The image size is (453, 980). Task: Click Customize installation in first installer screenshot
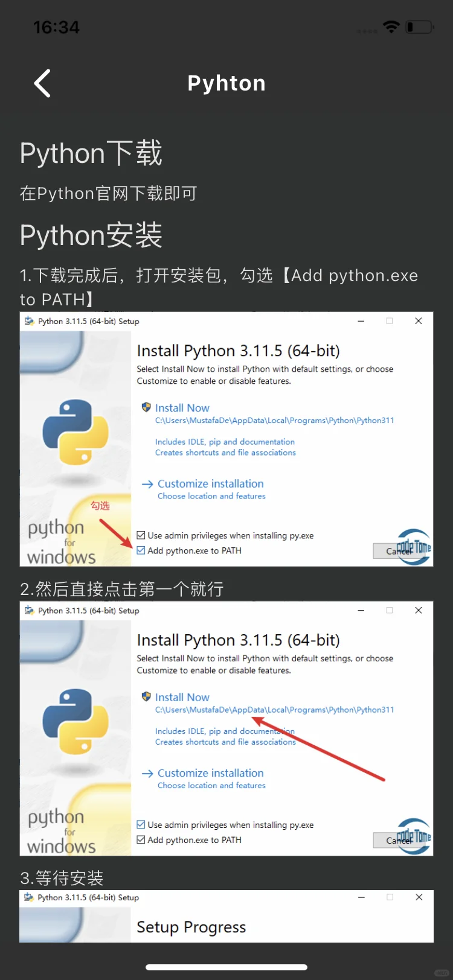point(211,484)
